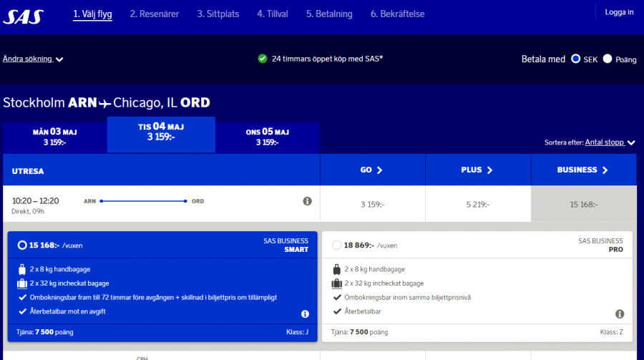This screenshot has width=644, height=360.
Task: Click the green 24-hour open purchase checkmark
Action: [263, 59]
